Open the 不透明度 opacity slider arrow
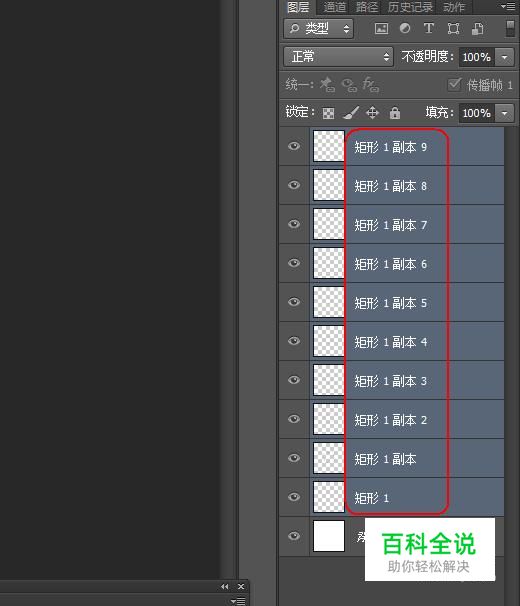 [x=505, y=57]
